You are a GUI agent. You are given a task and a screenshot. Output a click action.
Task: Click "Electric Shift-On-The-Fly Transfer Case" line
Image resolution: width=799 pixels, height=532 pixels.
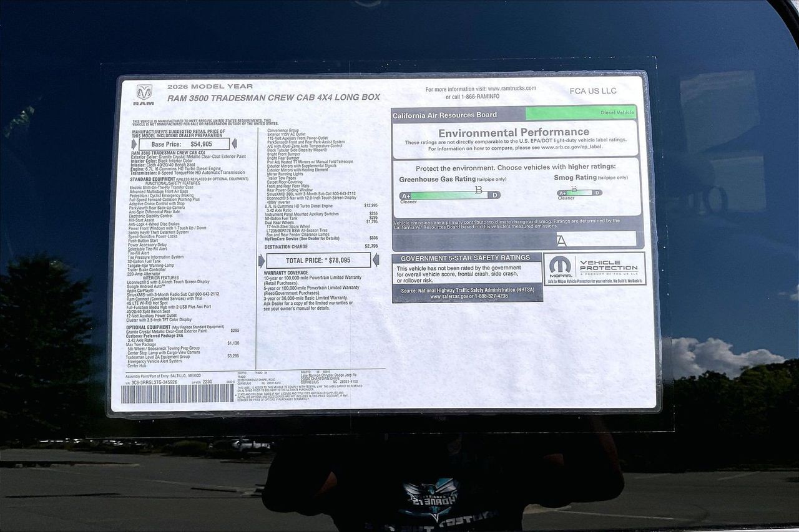click(x=161, y=187)
